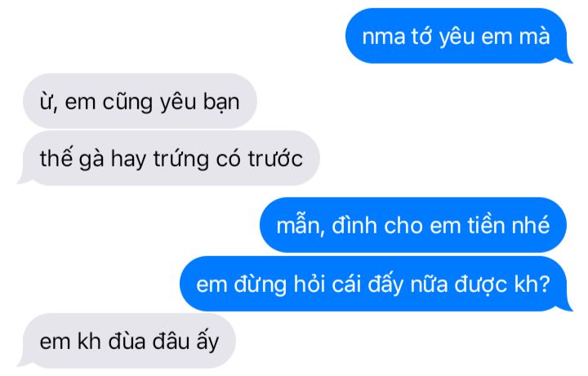Click the word "nma" in the first sent message
Image resolution: width=588 pixels, height=376 pixels.
(383, 38)
